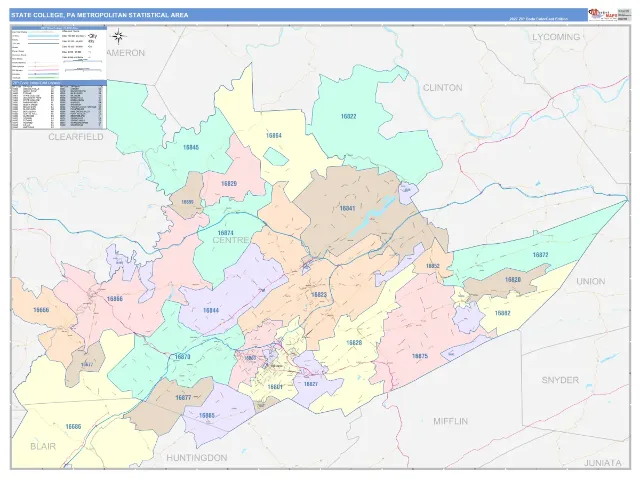This screenshot has height=480, width=640.
Task: Click the 16841 ZIP code label
Action: coord(347,209)
